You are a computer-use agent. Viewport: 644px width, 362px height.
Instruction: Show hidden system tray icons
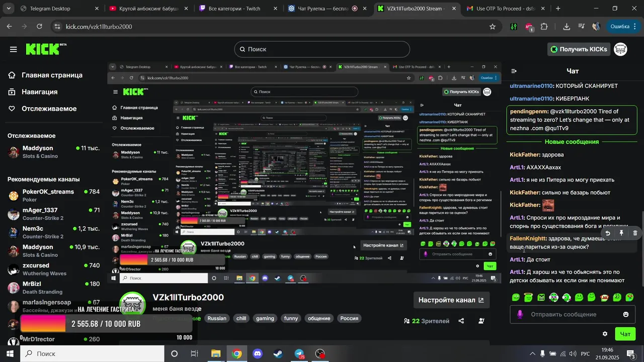pos(532,354)
